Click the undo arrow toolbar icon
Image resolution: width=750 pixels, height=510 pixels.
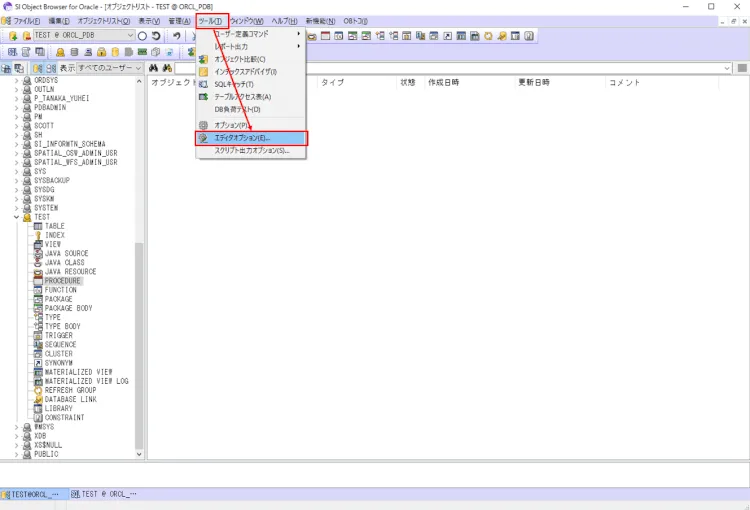tap(176, 36)
